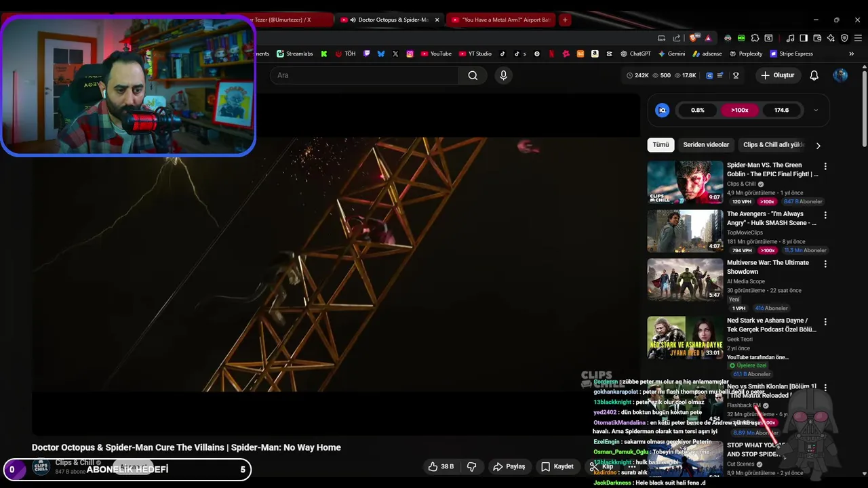Open Oluştur create menu
This screenshot has height=488, width=868.
[x=777, y=75]
